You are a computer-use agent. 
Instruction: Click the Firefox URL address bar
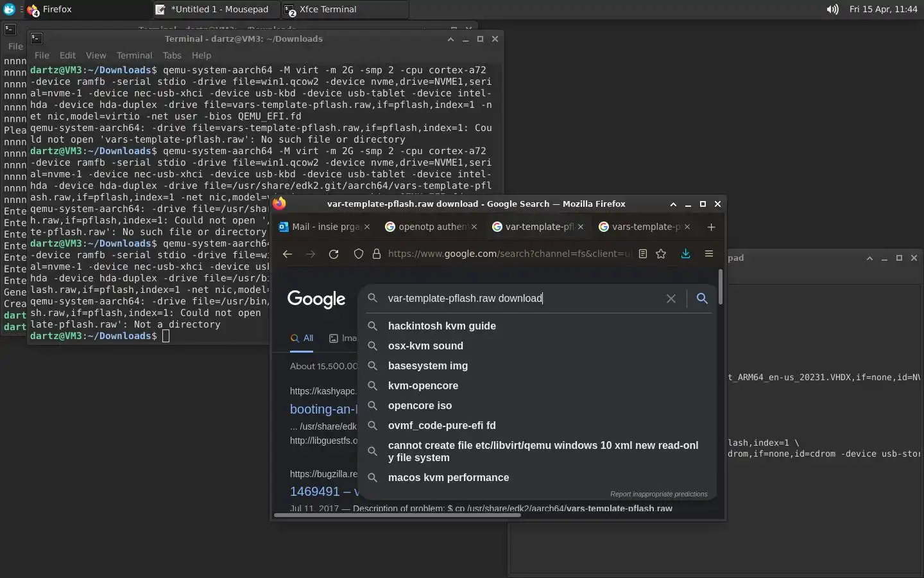pos(510,254)
